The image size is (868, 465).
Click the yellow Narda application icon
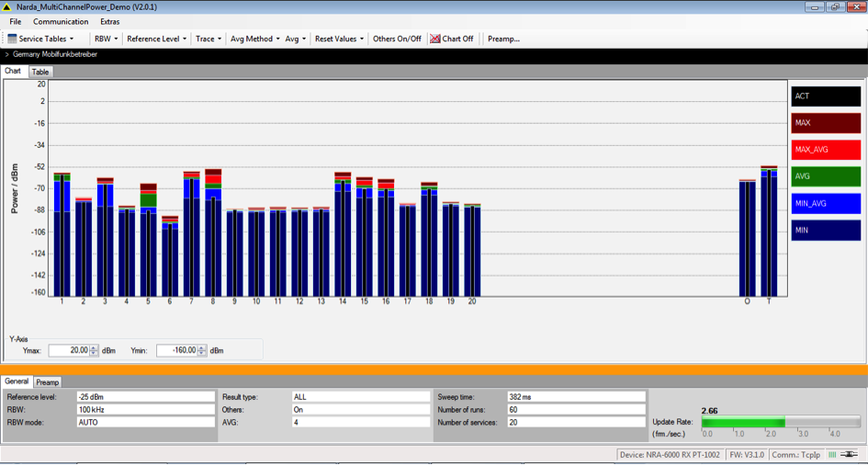pyautogui.click(x=6, y=7)
